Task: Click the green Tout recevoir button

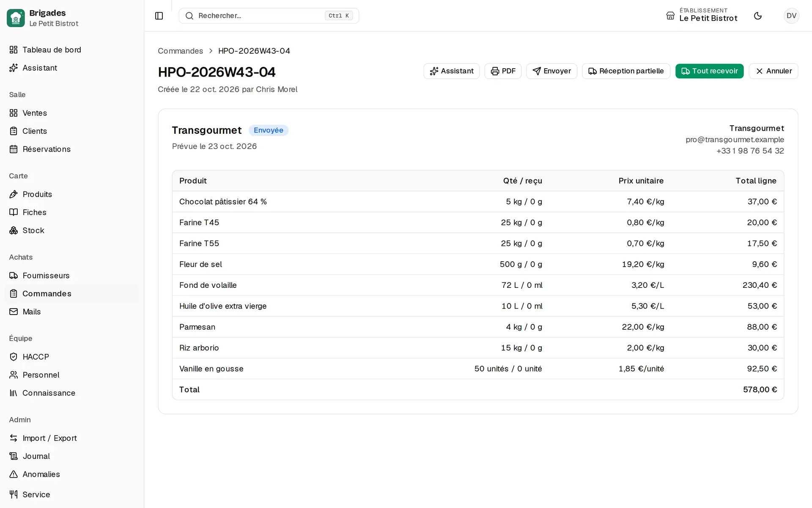Action: [709, 71]
